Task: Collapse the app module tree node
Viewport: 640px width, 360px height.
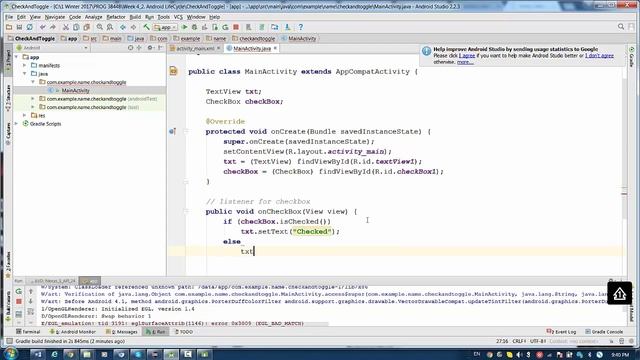Action: [x=17, y=57]
